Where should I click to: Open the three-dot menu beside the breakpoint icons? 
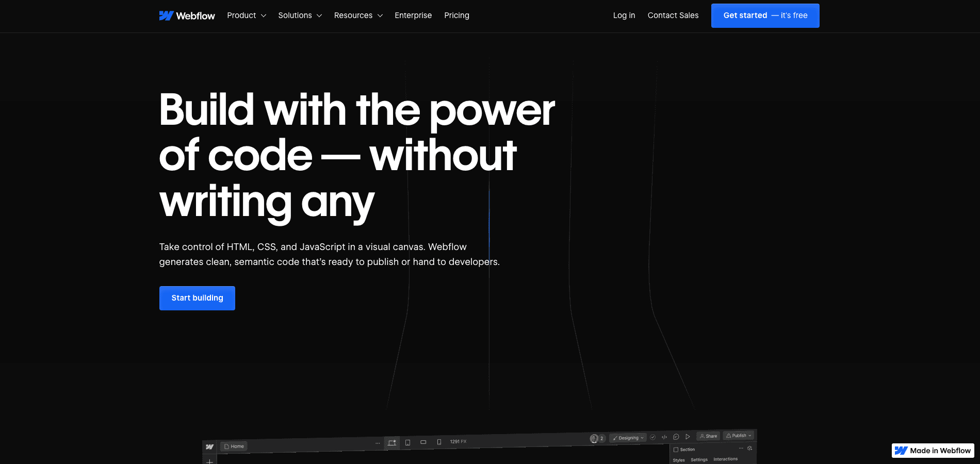pos(378,443)
